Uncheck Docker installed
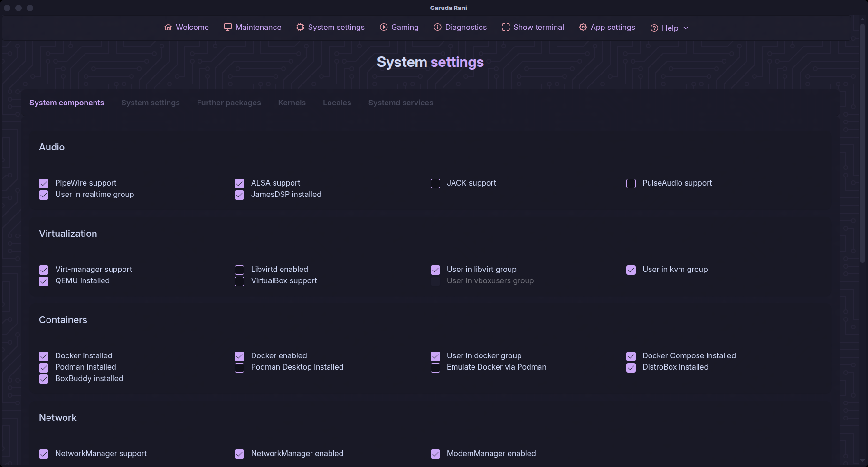This screenshot has width=868, height=467. point(44,356)
